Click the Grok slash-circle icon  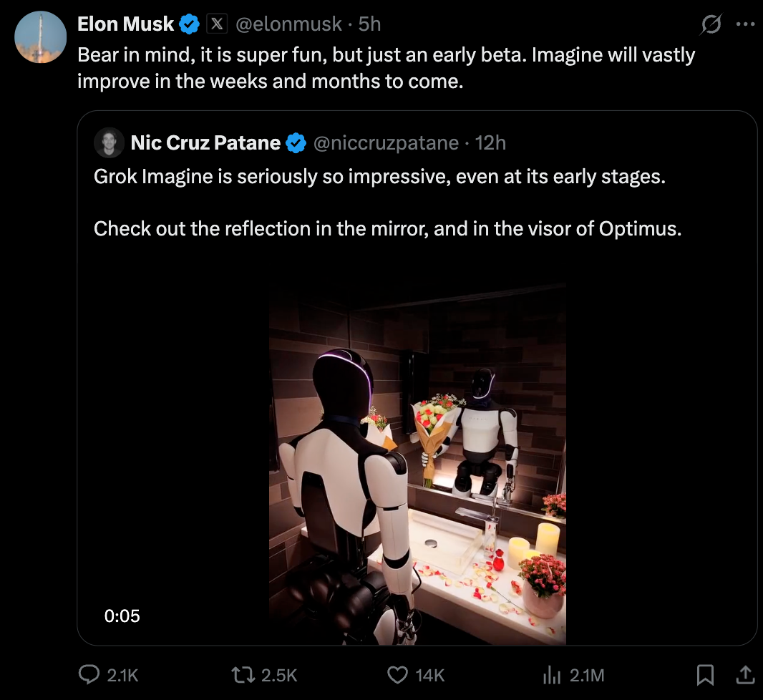tap(711, 25)
